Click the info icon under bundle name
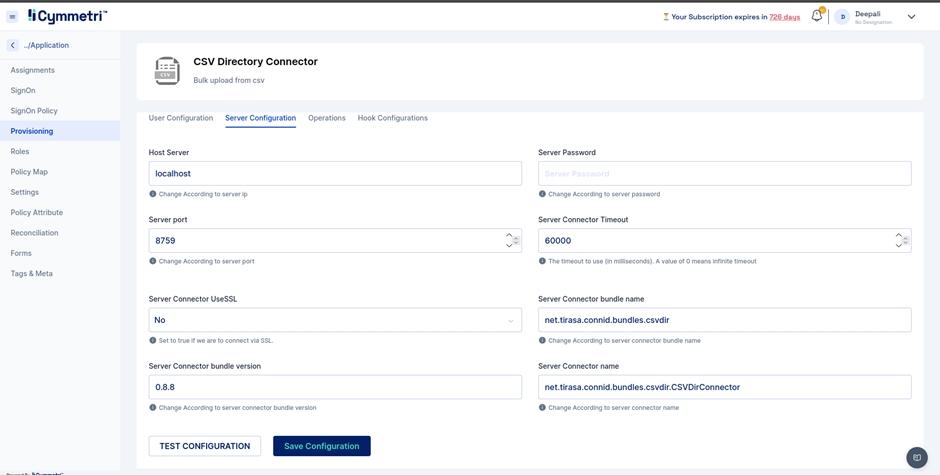 [542, 340]
